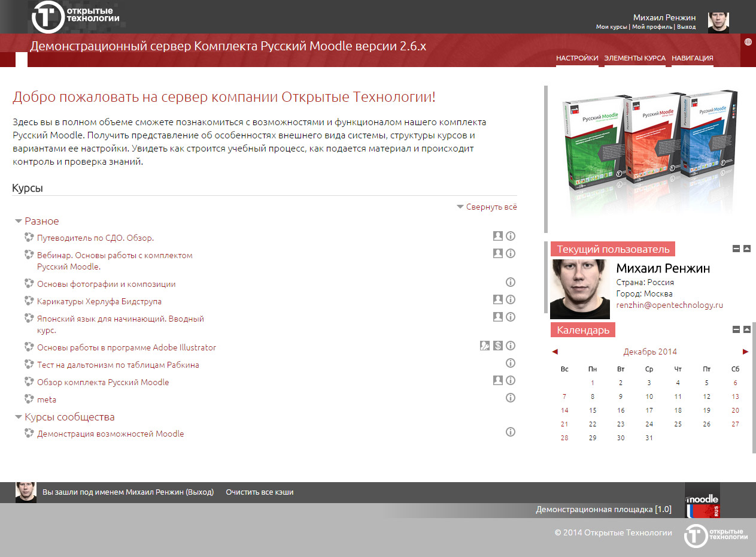
Task: Click user icon for Карикатуры Херлуфа Бидструпа
Action: pyautogui.click(x=497, y=299)
